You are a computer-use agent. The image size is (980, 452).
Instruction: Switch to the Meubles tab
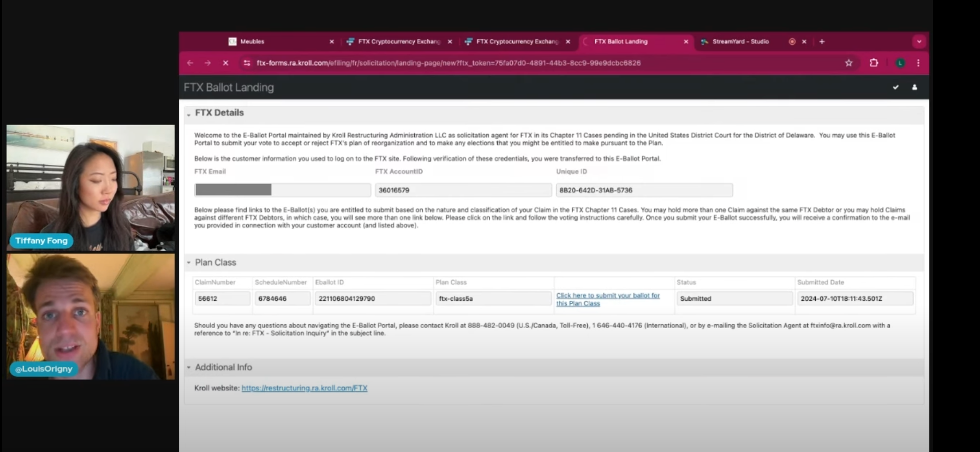point(281,41)
